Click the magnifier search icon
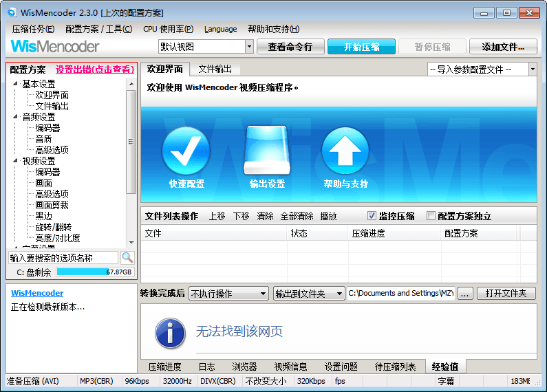This screenshot has height=392, width=547. click(127, 258)
